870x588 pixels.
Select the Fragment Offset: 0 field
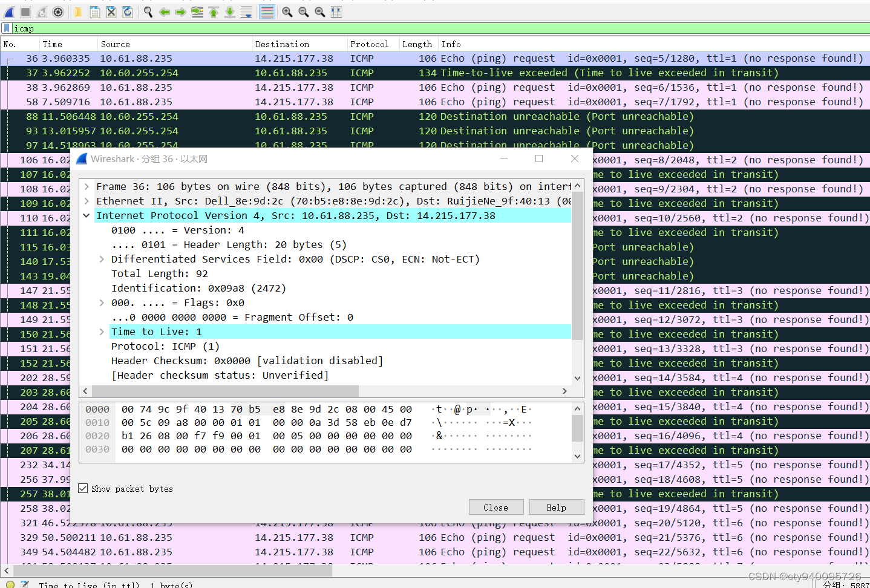click(232, 317)
